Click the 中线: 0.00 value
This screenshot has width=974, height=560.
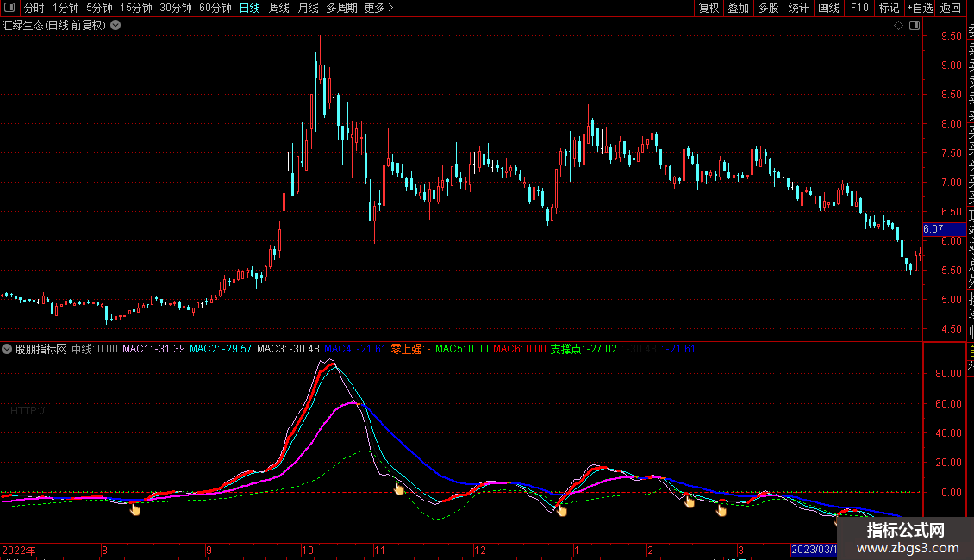point(95,349)
